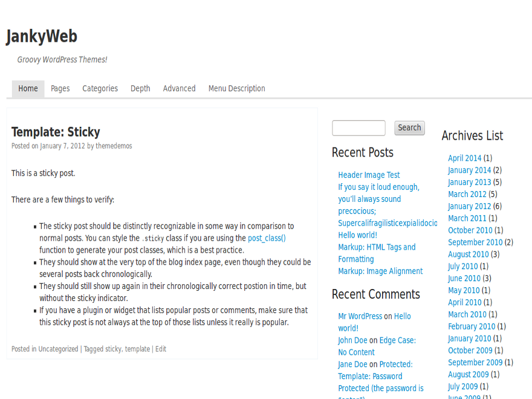Open the Home menu item
Screen dimensions: 532x399
tap(28, 89)
